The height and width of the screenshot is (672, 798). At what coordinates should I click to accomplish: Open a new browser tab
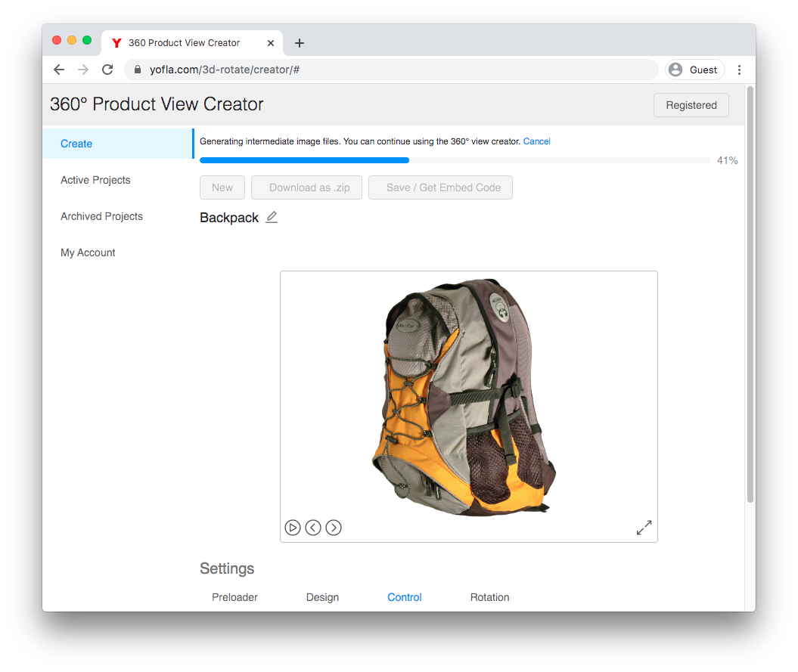point(300,43)
